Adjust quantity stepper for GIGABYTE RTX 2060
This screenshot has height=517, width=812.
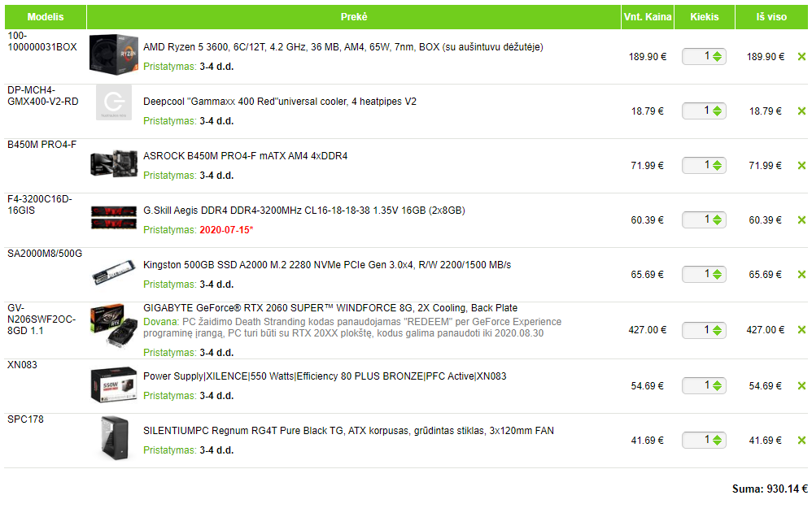coord(718,330)
